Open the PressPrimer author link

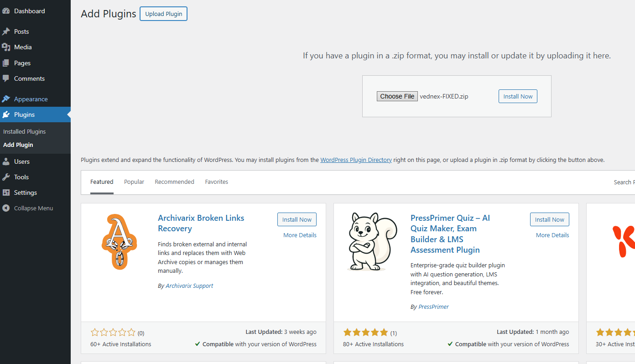(433, 307)
